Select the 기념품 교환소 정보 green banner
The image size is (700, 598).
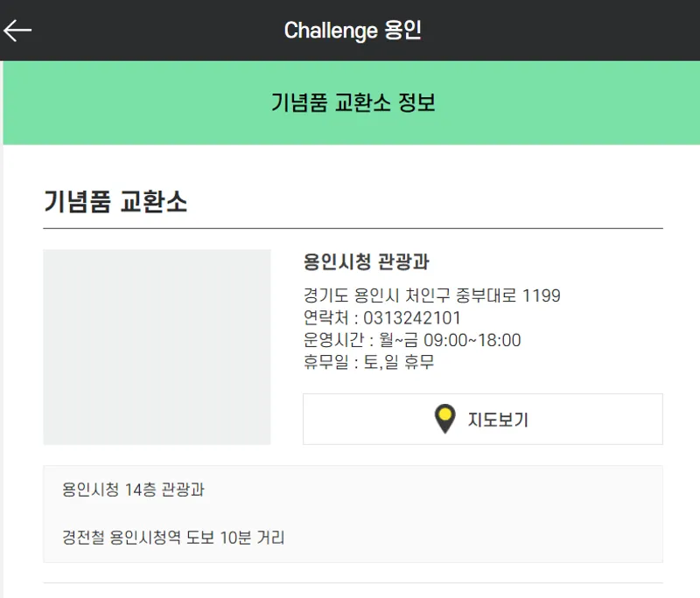[352, 102]
